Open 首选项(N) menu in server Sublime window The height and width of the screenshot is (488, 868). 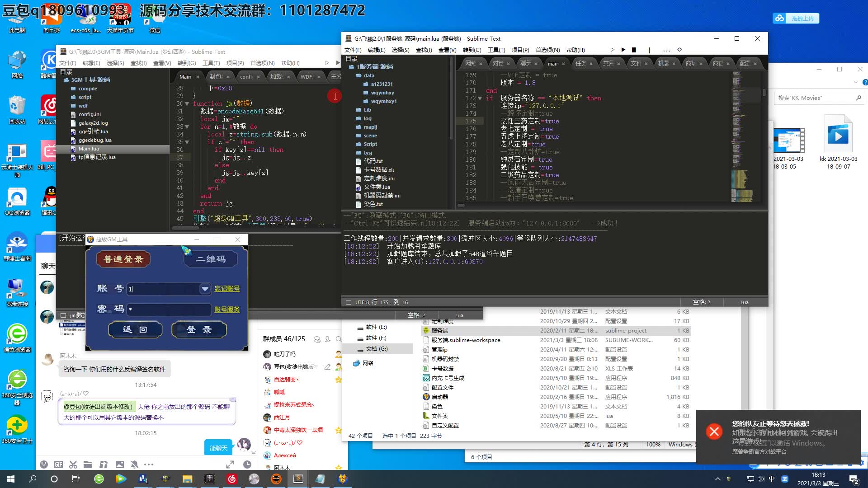(x=547, y=50)
